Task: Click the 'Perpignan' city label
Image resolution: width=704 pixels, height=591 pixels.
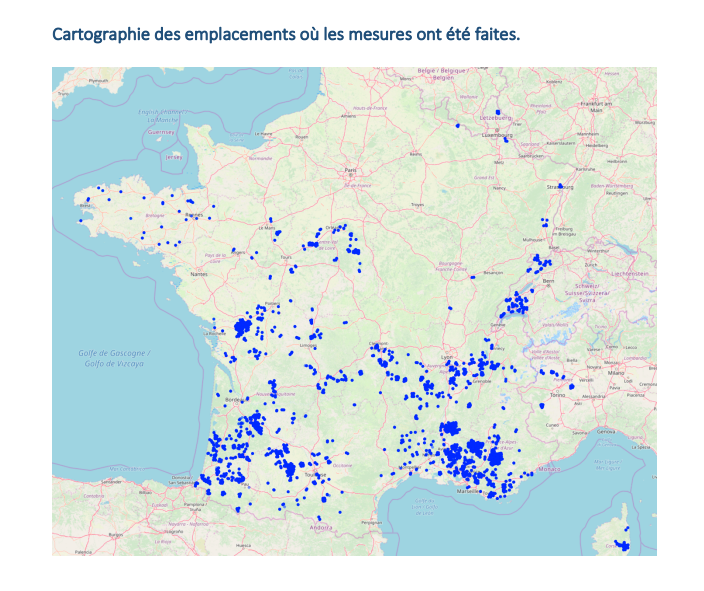Action: pos(371,523)
